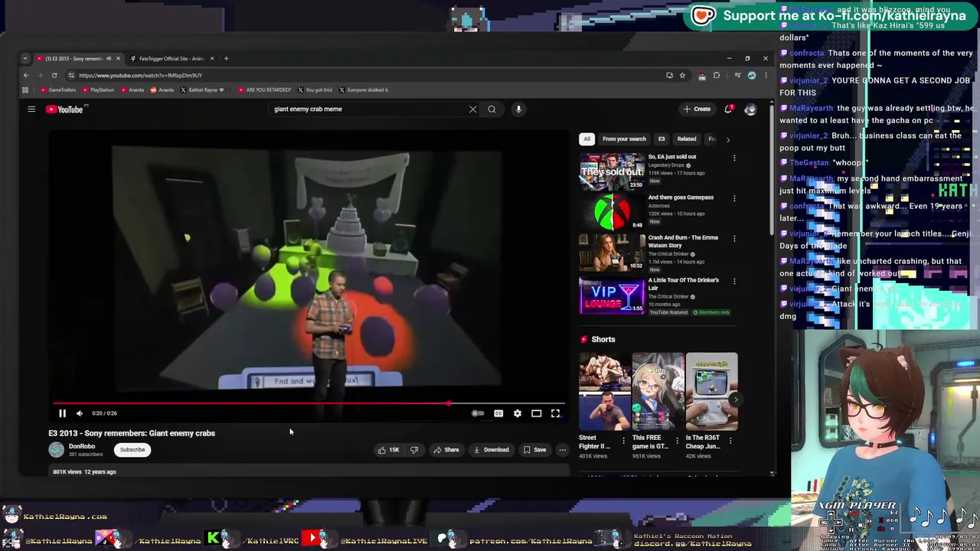Open the This FREE game is GT short
This screenshot has height=551, width=980.
point(658,392)
